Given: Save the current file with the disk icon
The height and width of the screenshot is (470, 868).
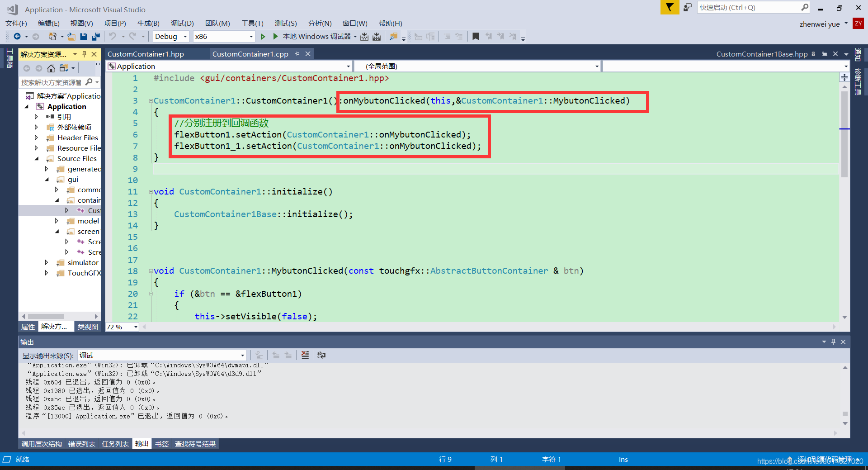Looking at the screenshot, I should tap(84, 36).
